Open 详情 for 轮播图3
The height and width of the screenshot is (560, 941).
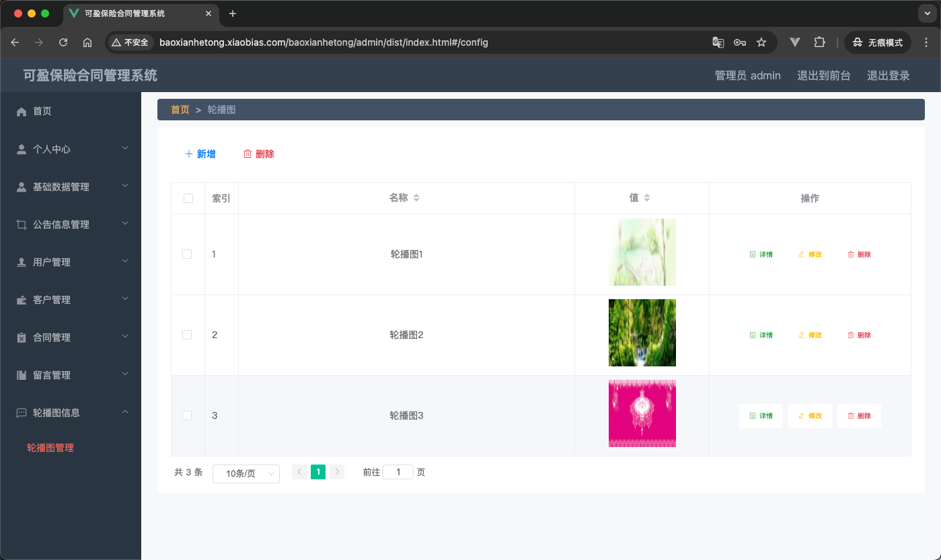(761, 416)
